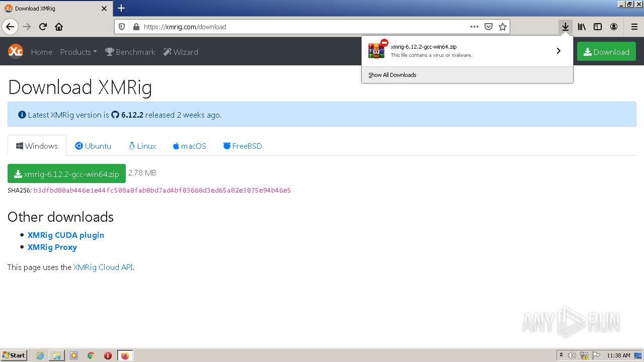The width and height of the screenshot is (644, 362).
Task: Switch to the Ubuntu tab
Action: tap(93, 146)
